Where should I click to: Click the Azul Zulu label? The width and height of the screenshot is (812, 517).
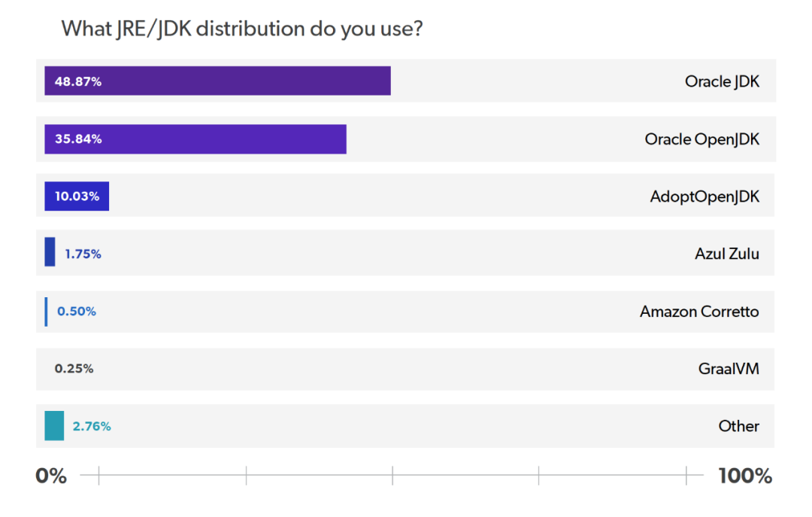[726, 254]
